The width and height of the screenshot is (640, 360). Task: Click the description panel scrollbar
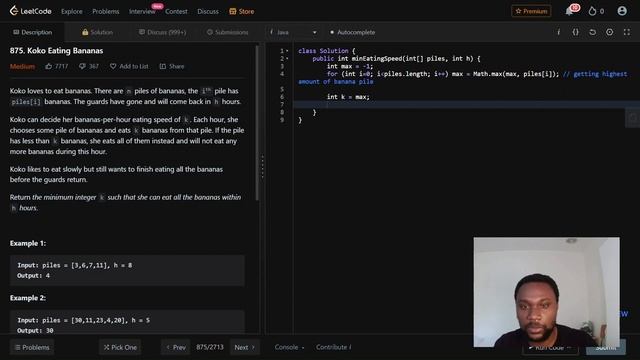coord(257,122)
